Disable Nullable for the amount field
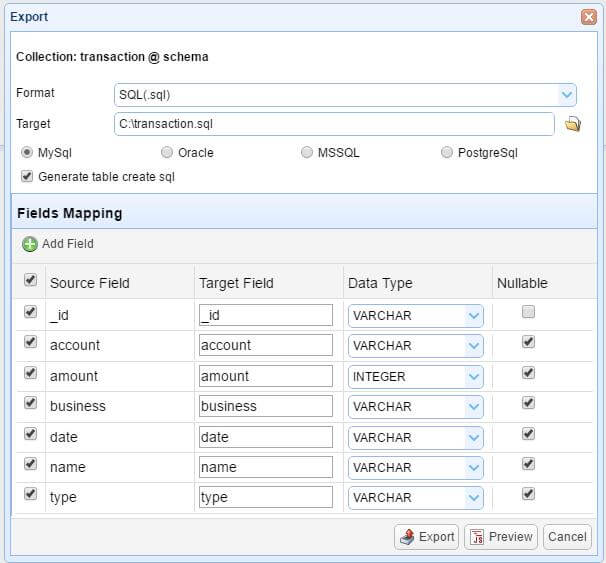This screenshot has width=606, height=563. [x=528, y=373]
